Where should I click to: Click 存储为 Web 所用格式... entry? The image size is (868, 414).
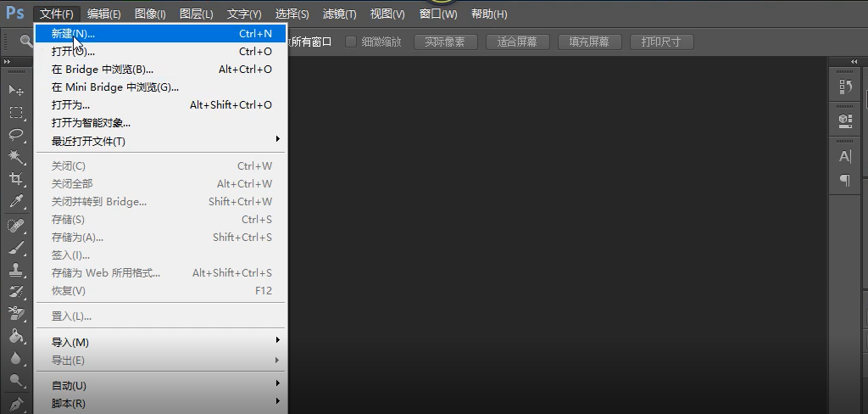click(x=160, y=272)
